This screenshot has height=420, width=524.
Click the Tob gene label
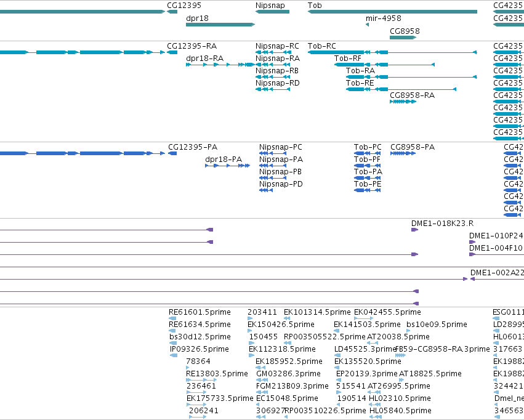coord(315,6)
